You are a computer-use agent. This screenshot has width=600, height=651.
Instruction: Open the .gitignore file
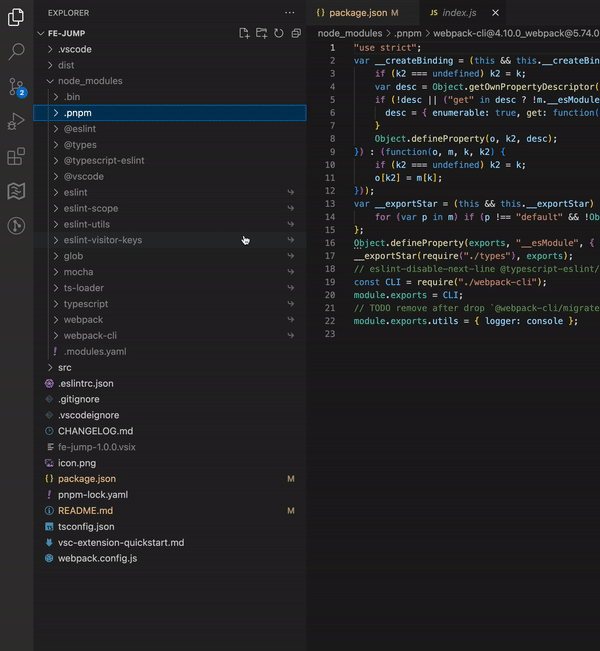170,399
